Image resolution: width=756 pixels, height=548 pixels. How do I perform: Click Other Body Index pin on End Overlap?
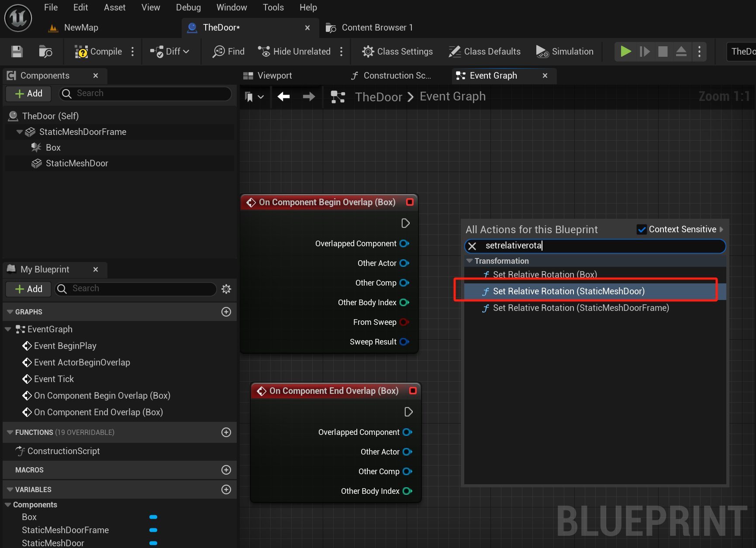click(407, 491)
